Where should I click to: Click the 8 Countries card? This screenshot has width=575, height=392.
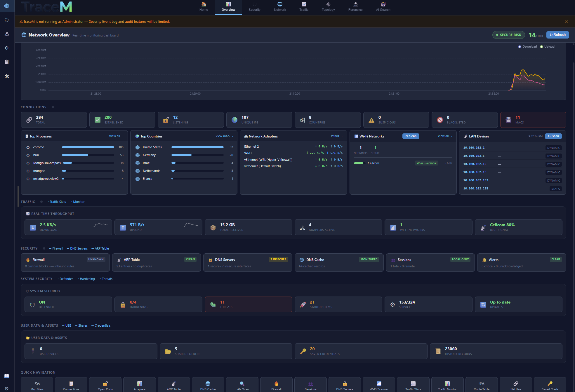point(328,120)
